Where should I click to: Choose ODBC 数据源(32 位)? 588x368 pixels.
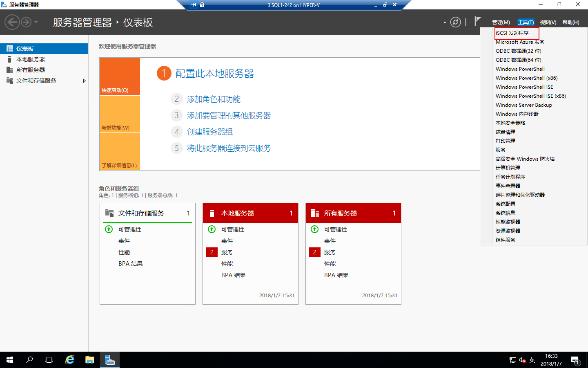point(518,51)
